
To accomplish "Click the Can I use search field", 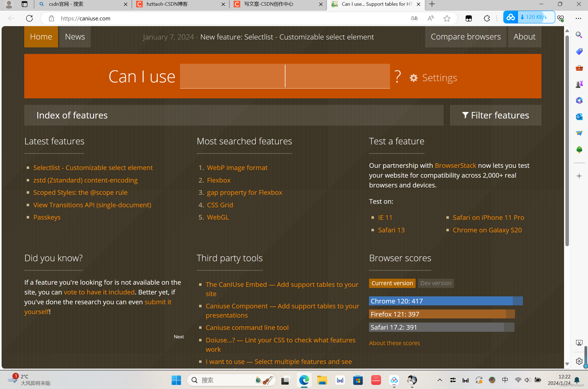I will 285,76.
